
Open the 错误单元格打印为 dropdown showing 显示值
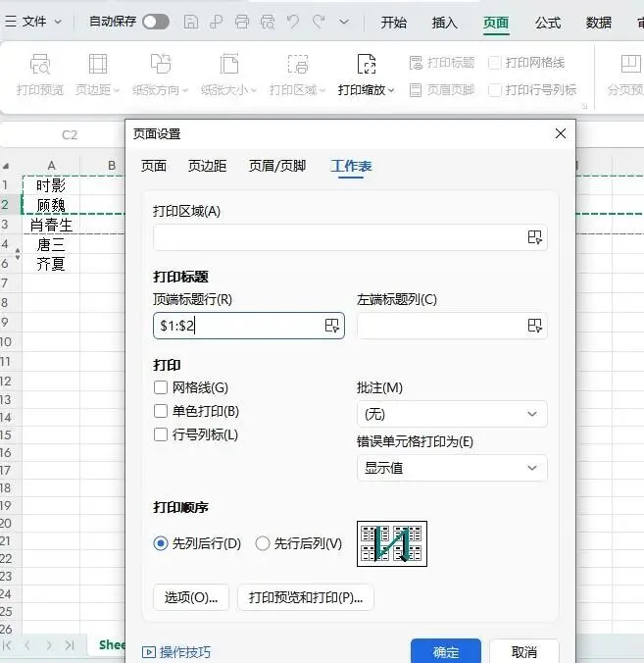point(452,468)
